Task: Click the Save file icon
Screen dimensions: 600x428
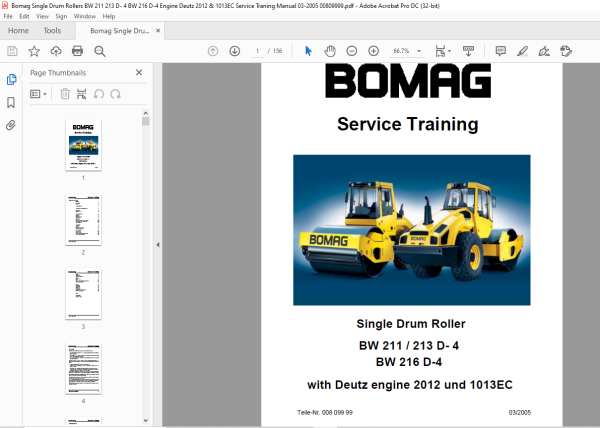Action: pos(12,51)
